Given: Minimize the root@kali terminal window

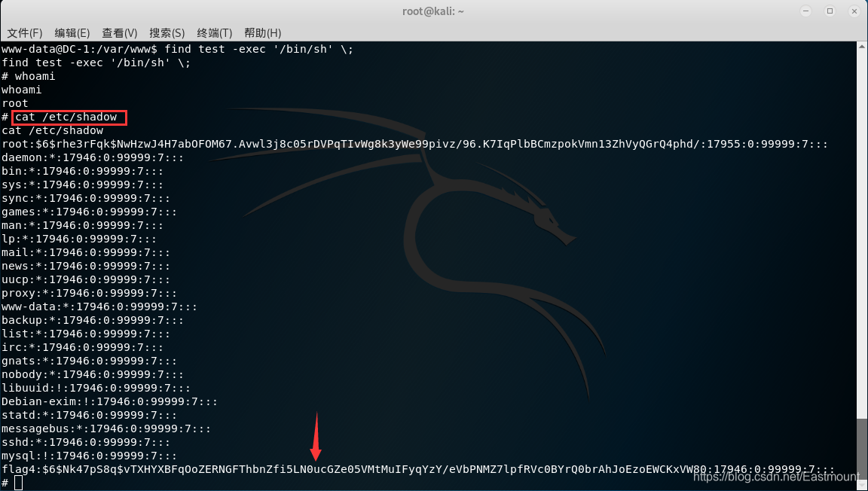Looking at the screenshot, I should pyautogui.click(x=805, y=11).
